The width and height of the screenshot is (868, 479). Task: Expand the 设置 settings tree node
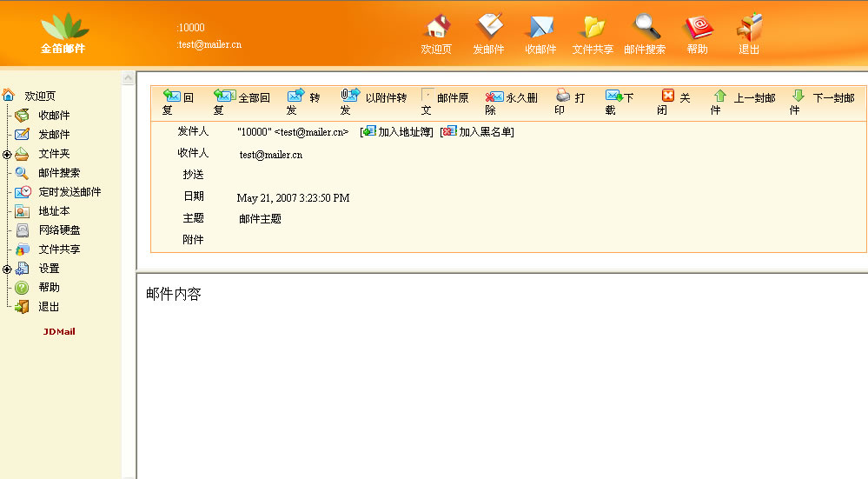pos(7,269)
